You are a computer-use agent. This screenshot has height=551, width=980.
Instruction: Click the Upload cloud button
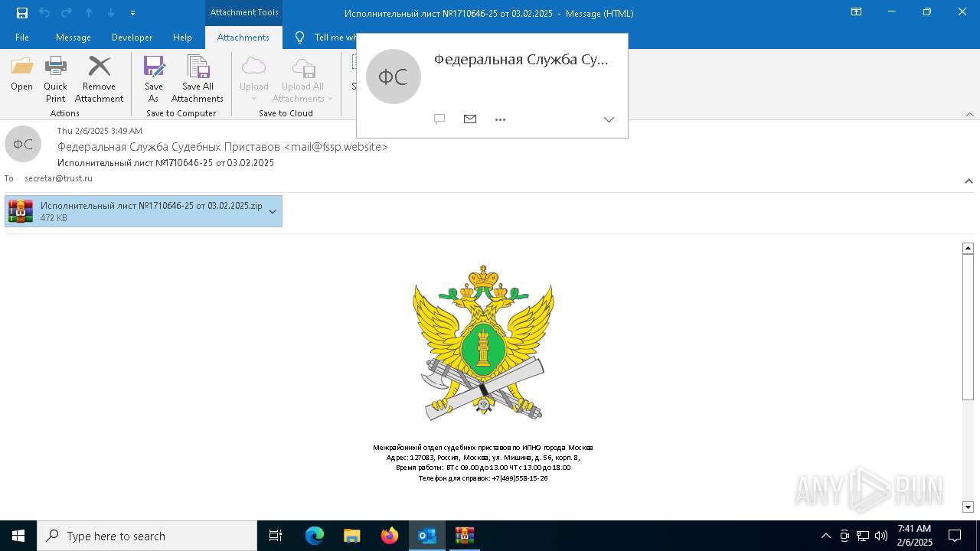click(x=253, y=80)
